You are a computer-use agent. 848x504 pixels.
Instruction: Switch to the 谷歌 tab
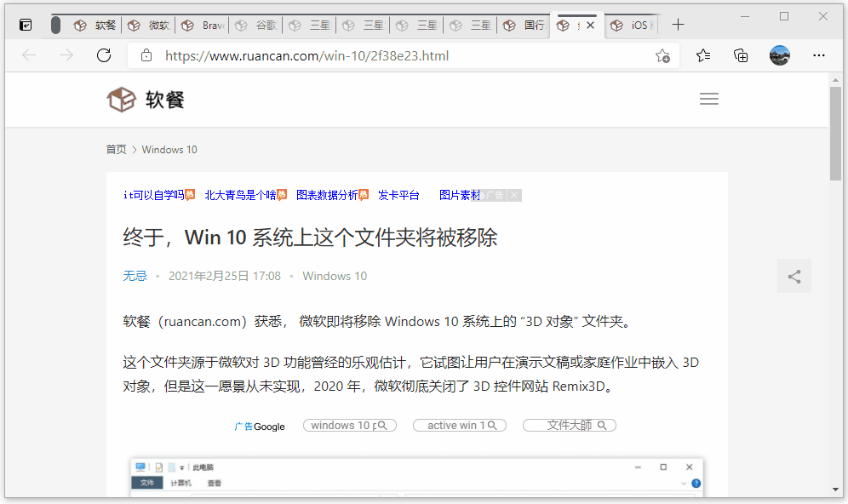(255, 26)
